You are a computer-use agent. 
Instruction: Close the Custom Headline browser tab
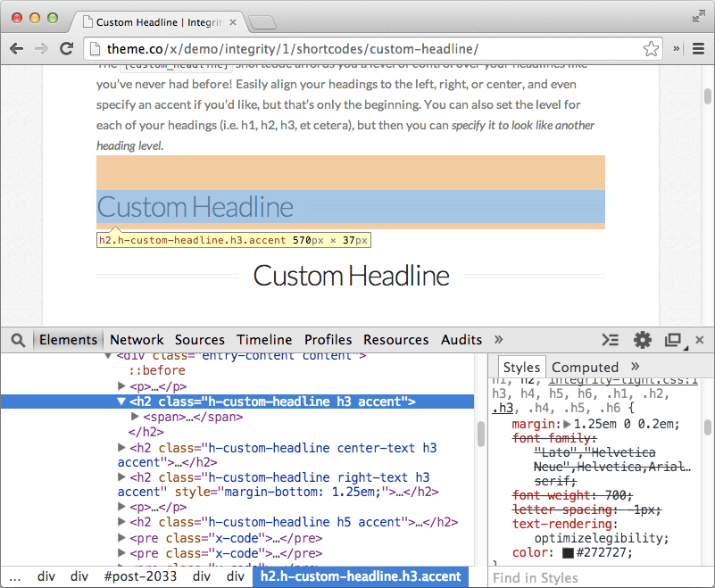[x=233, y=22]
